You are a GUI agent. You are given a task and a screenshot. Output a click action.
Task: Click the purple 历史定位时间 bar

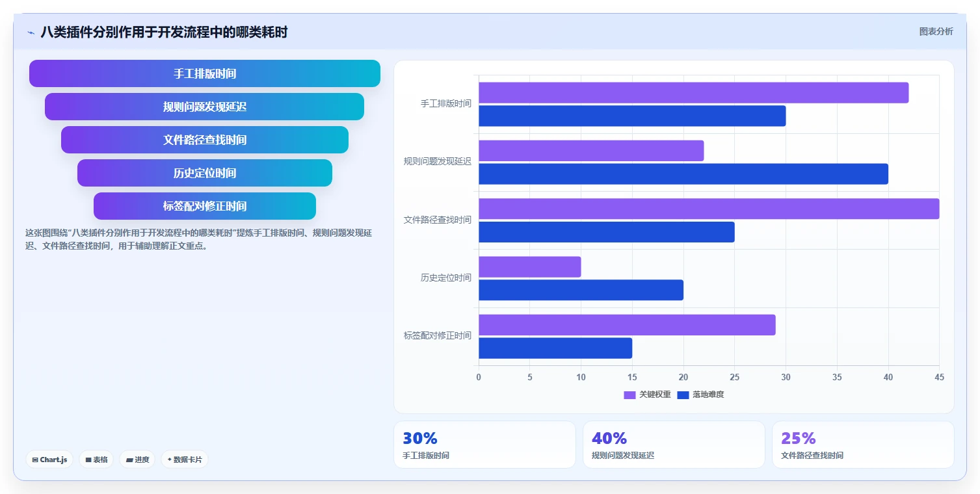point(530,267)
